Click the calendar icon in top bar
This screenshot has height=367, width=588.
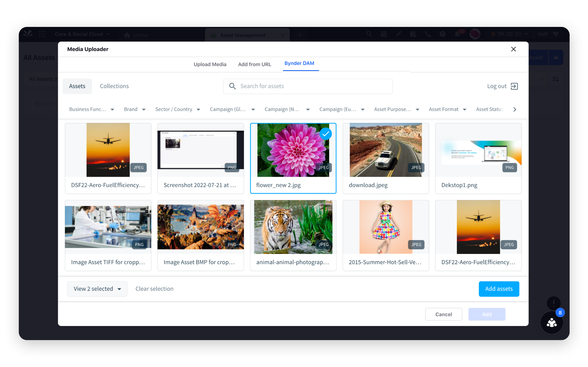[384, 34]
